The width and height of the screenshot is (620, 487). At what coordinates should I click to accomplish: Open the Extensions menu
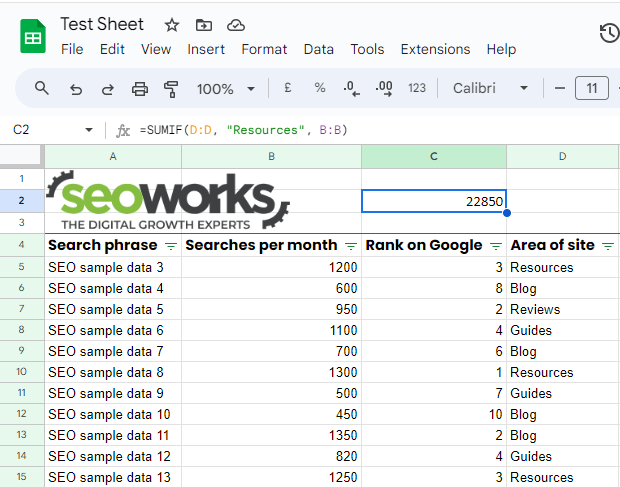click(x=435, y=49)
